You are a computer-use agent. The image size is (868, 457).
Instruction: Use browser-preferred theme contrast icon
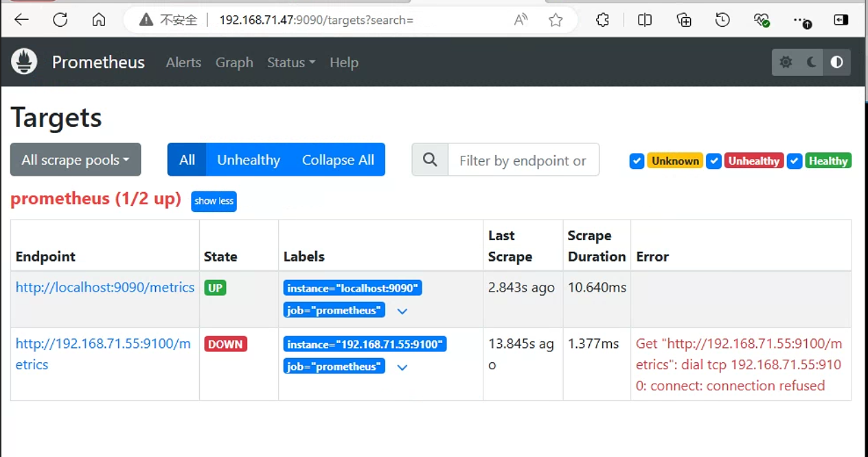[x=836, y=62]
